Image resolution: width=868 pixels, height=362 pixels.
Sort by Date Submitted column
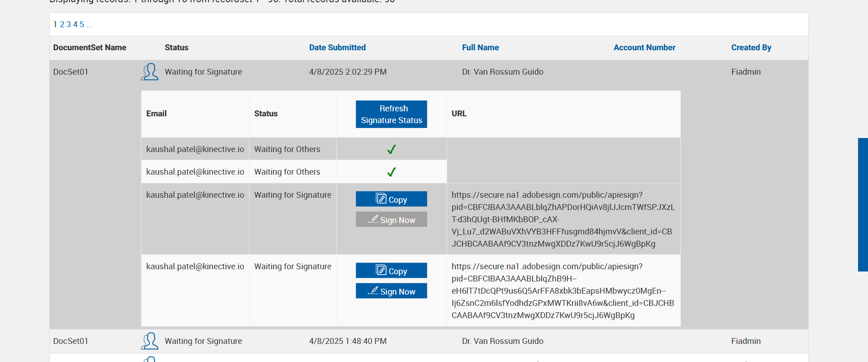coord(337,48)
